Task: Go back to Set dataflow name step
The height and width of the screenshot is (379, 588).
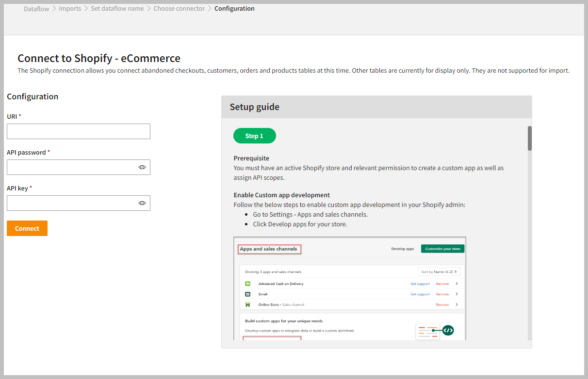Action: click(117, 9)
